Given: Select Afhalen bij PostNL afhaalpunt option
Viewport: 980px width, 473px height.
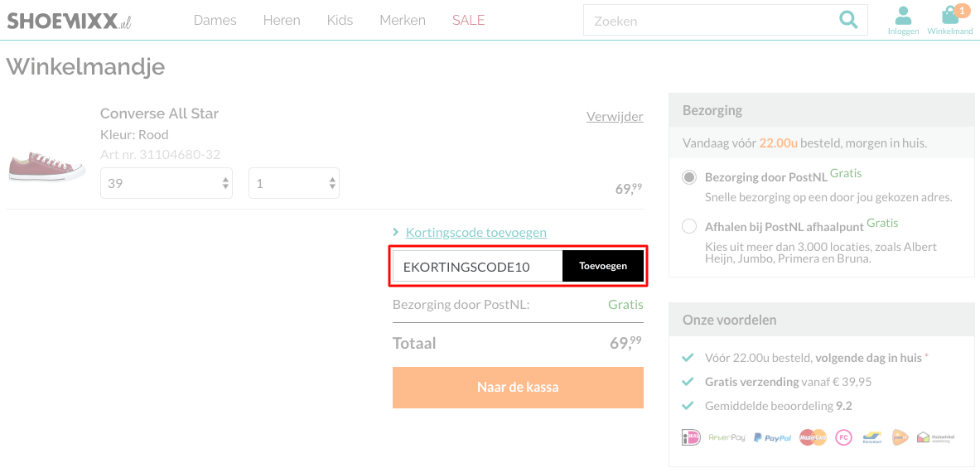Looking at the screenshot, I should [689, 225].
